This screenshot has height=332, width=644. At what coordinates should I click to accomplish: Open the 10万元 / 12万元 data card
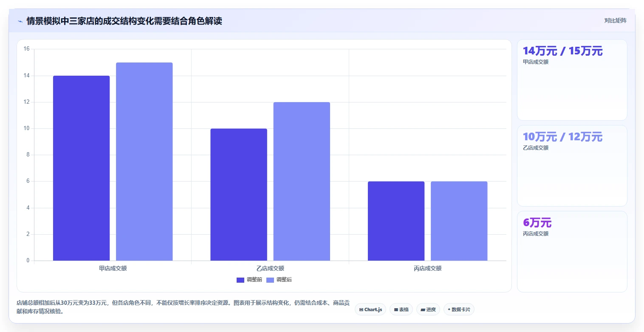(572, 166)
